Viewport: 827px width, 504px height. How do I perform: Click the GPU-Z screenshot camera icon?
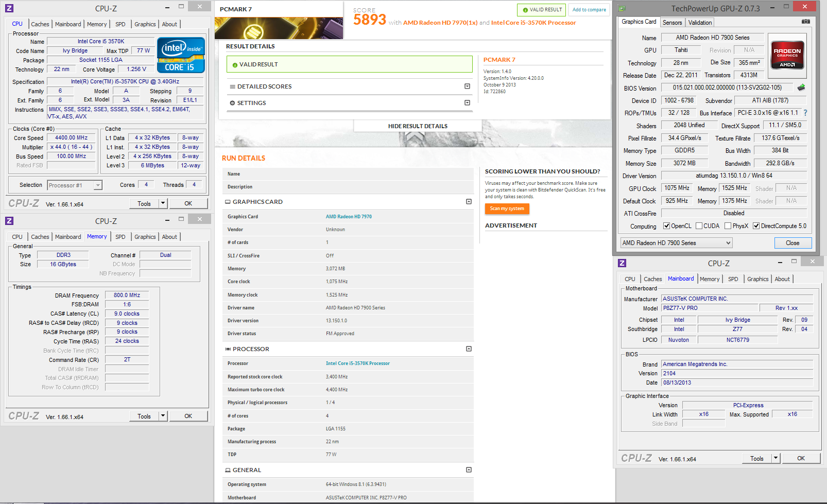pyautogui.click(x=806, y=22)
